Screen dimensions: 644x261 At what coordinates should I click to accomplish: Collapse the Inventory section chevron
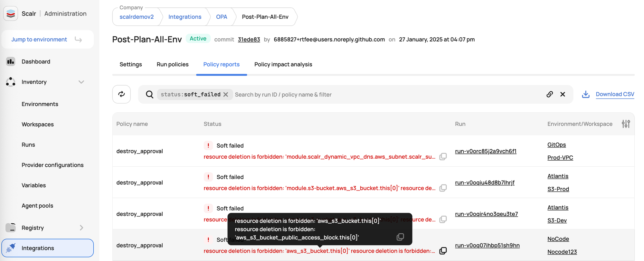tap(81, 82)
